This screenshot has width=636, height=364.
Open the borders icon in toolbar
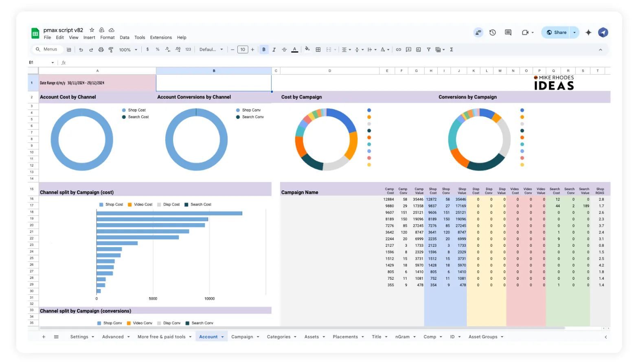point(318,50)
